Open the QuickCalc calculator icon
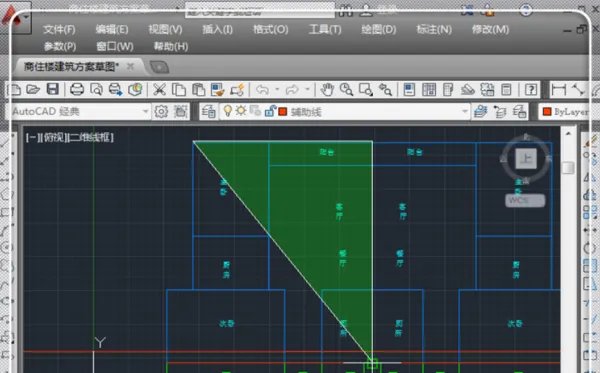The width and height of the screenshot is (600, 373). click(506, 90)
